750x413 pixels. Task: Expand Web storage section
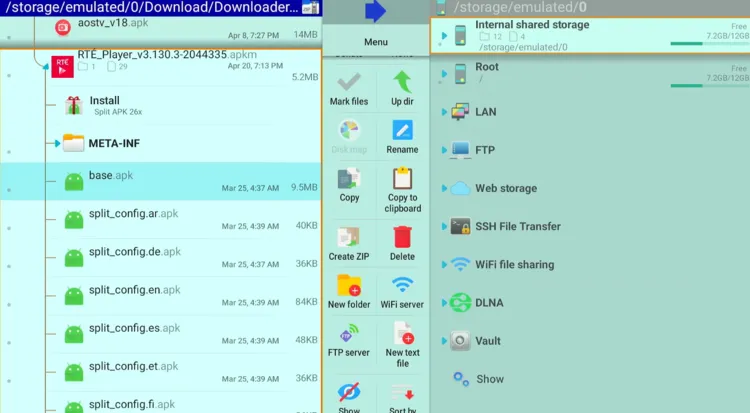click(x=444, y=188)
